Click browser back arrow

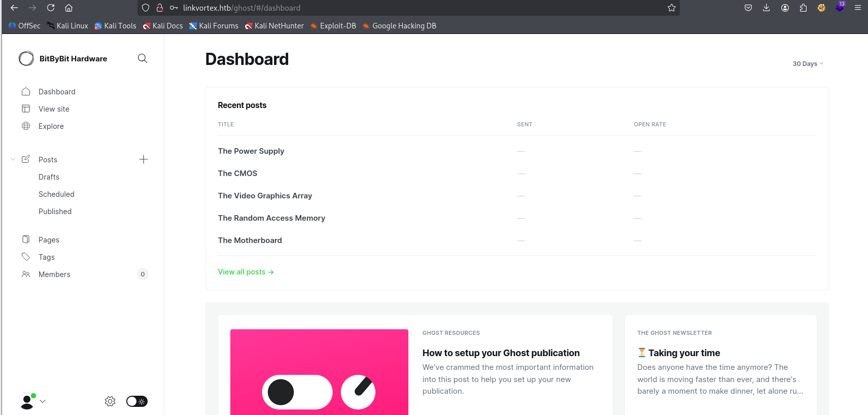pyautogui.click(x=14, y=8)
